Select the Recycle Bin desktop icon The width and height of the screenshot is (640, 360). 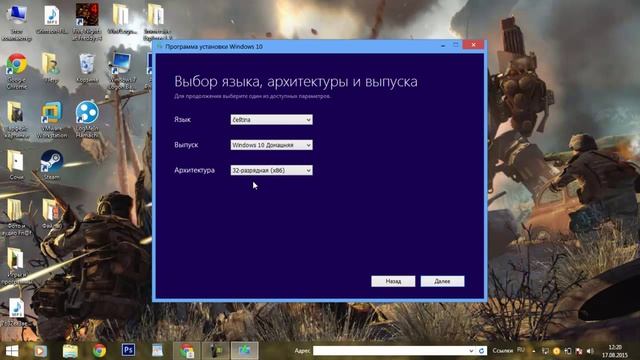87,68
